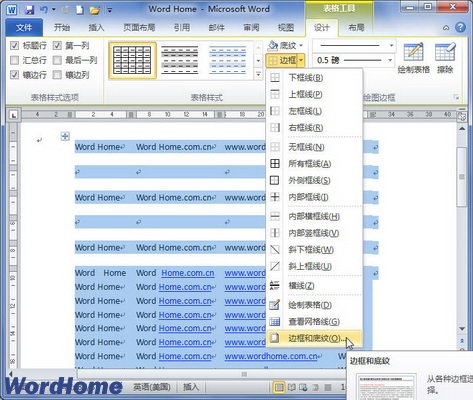Toggle 查看网格线(G) view gridlines
The width and height of the screenshot is (473, 400).
click(x=314, y=322)
